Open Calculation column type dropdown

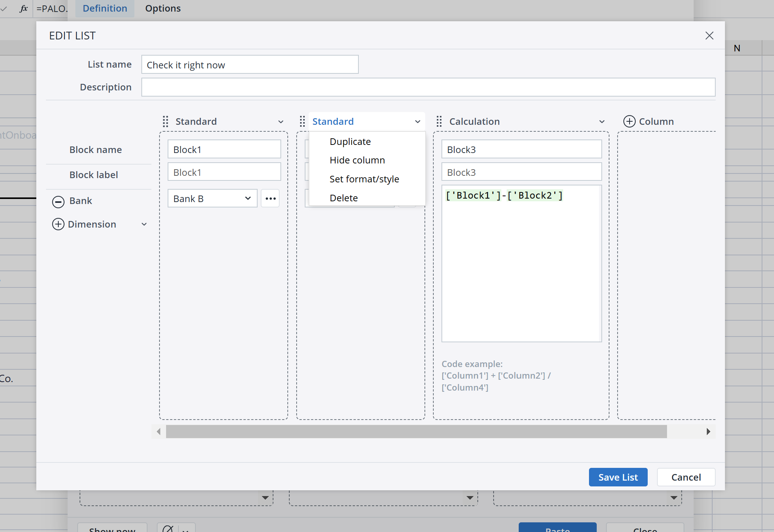click(602, 122)
